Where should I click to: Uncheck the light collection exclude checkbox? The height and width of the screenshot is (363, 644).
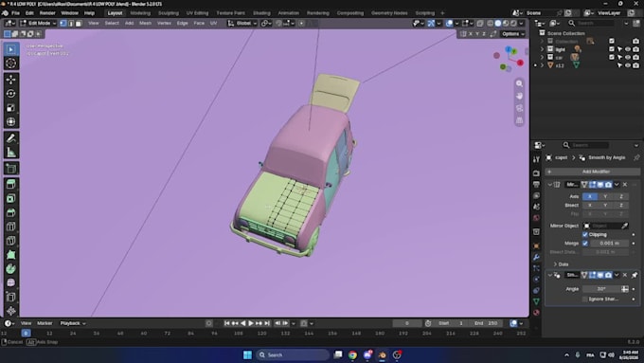coord(612,49)
